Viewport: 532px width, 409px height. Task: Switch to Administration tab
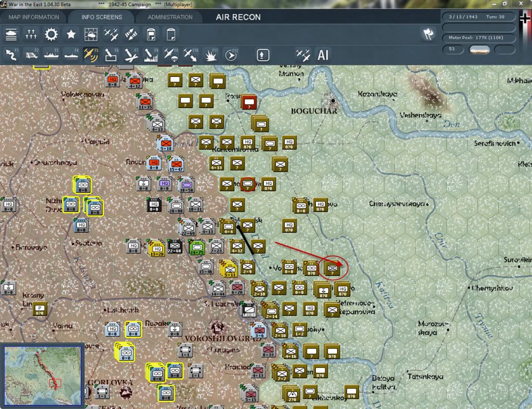pyautogui.click(x=170, y=17)
